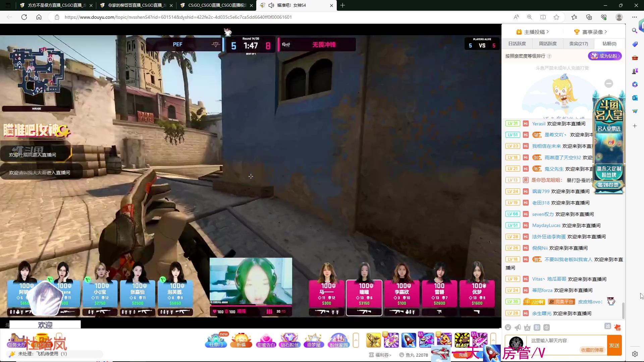Image resolution: width=644 pixels, height=362 pixels.
Task: Click the 签到得票 check-in button
Action: pos(608,185)
